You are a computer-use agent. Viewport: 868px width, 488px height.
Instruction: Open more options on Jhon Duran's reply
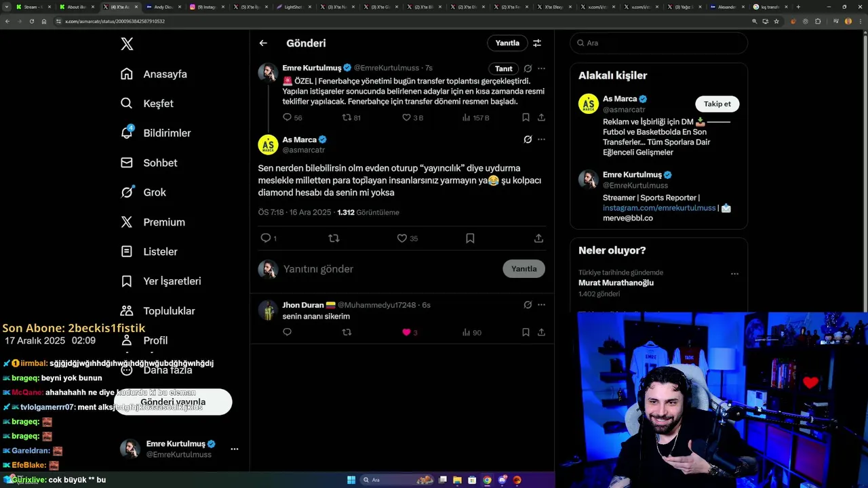[x=541, y=305]
